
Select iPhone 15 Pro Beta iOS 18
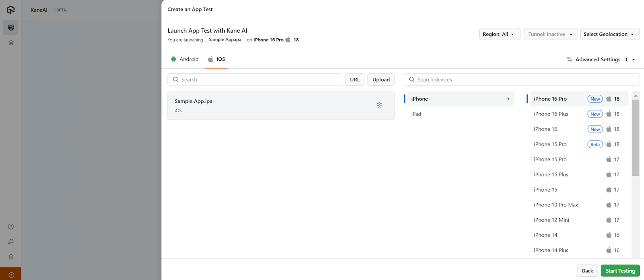point(579,144)
